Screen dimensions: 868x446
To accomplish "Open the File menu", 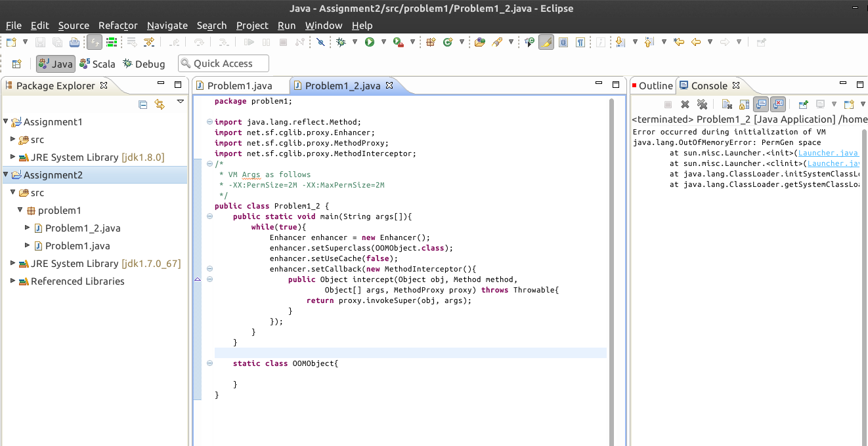I will click(13, 26).
